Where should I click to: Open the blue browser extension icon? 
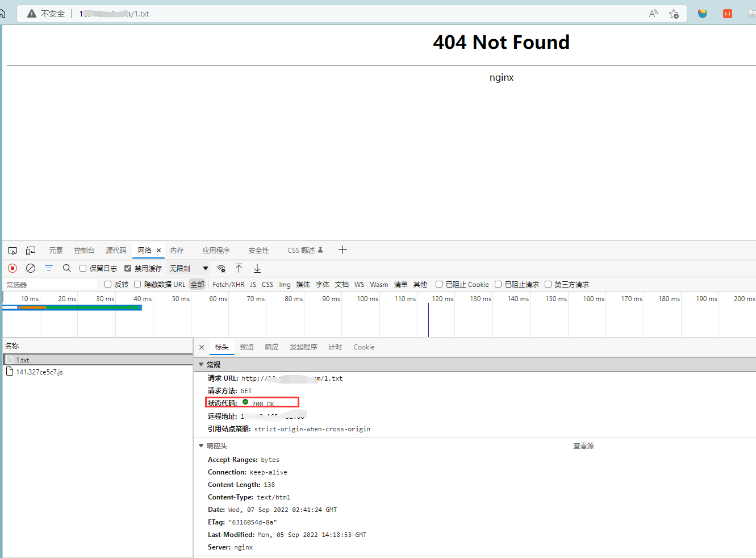click(x=703, y=14)
